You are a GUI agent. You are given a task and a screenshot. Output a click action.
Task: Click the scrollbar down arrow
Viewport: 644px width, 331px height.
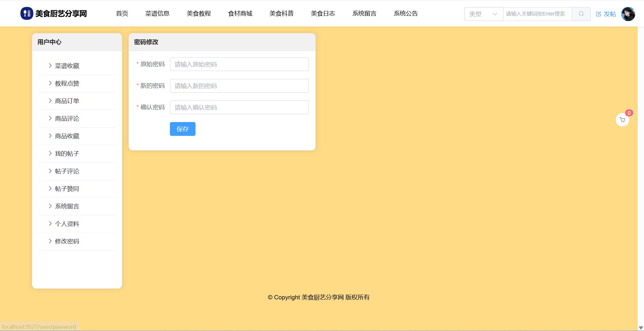pos(641,328)
